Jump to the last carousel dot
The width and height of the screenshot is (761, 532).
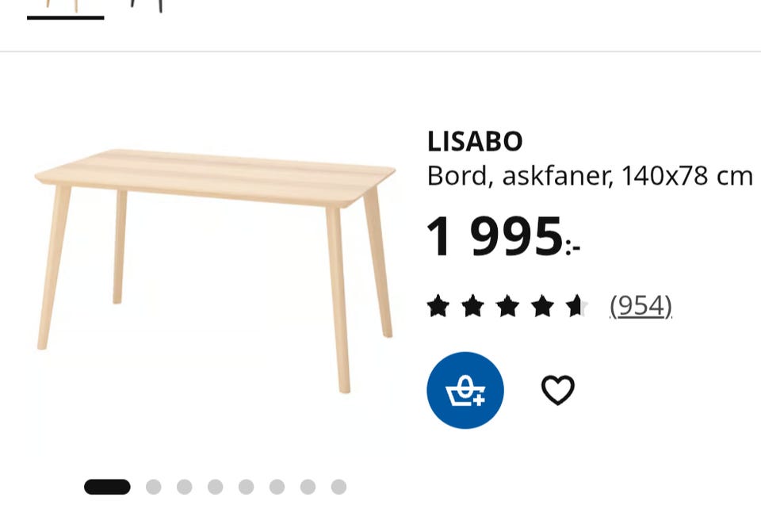(338, 487)
